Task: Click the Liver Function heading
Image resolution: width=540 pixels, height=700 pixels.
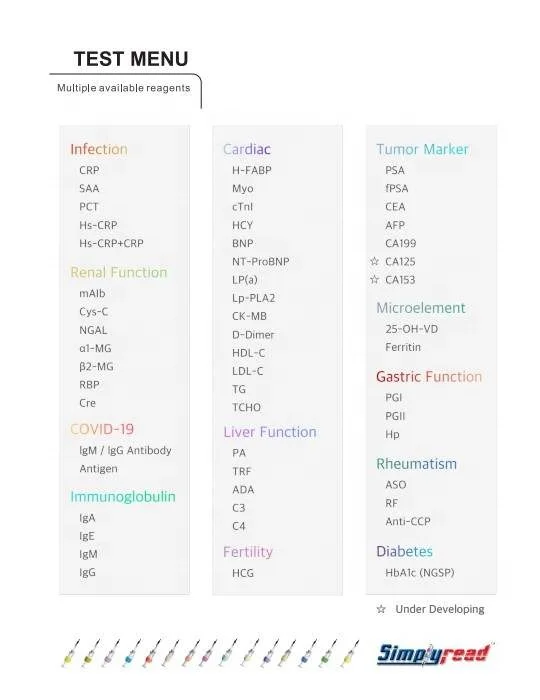Action: coord(270,432)
